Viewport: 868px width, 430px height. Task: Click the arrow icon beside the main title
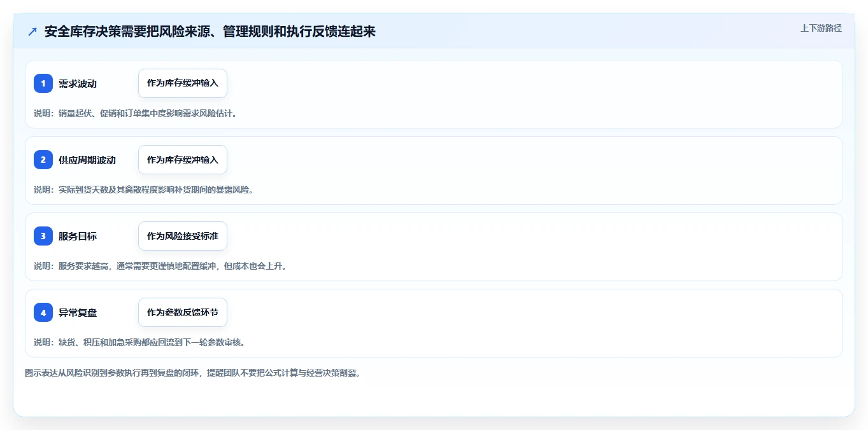point(32,32)
